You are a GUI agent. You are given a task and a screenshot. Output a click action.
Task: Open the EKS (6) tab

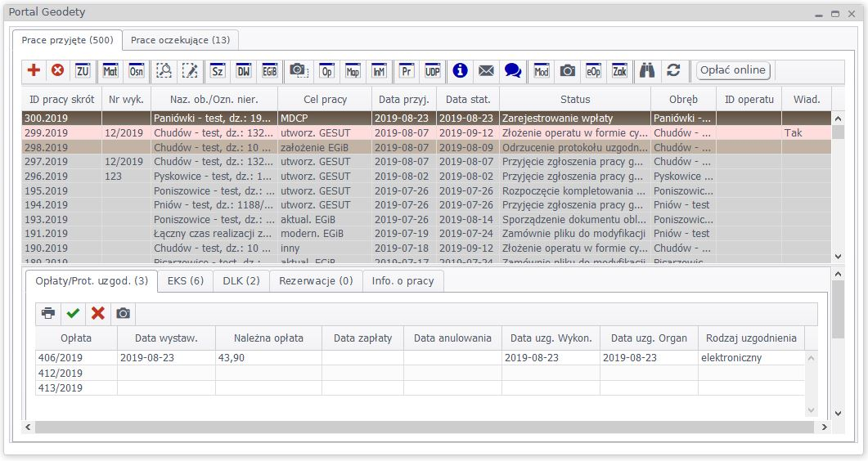coord(185,280)
